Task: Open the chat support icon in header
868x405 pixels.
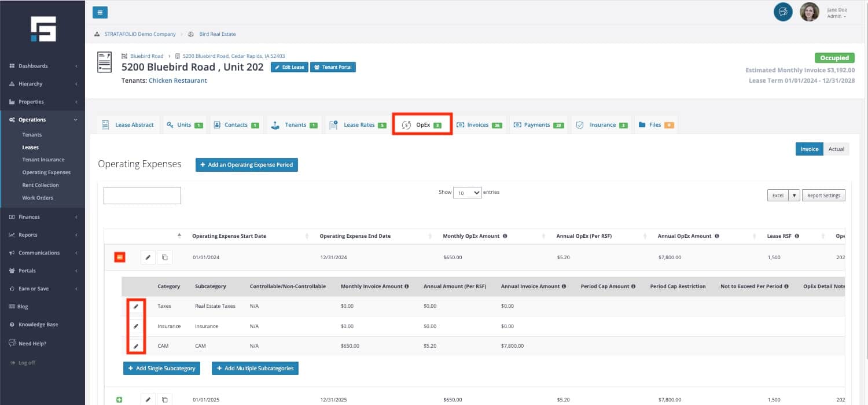Action: pos(783,12)
